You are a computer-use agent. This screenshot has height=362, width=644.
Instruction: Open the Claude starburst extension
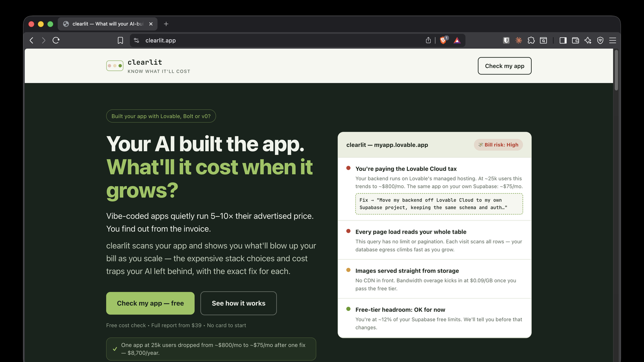point(519,40)
